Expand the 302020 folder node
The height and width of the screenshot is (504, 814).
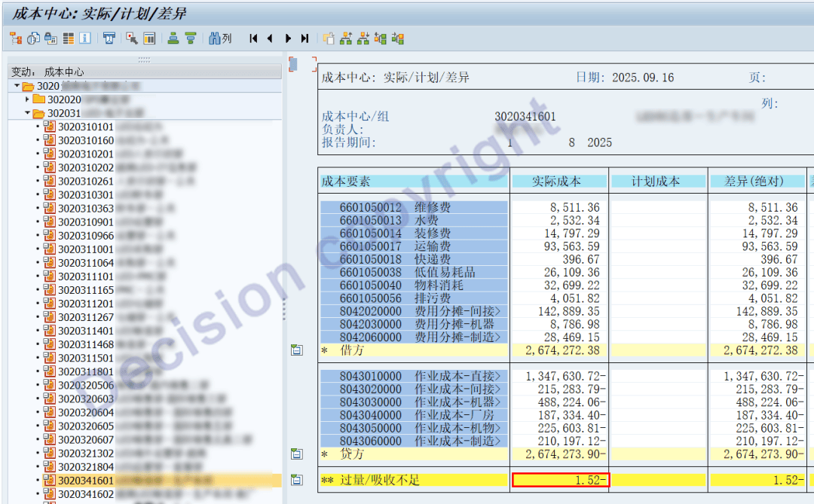coord(28,99)
